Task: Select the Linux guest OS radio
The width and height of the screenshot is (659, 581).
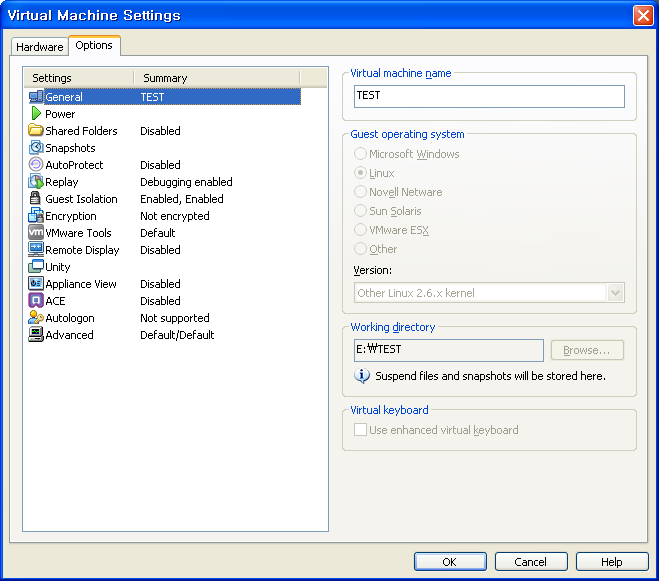Action: click(360, 173)
